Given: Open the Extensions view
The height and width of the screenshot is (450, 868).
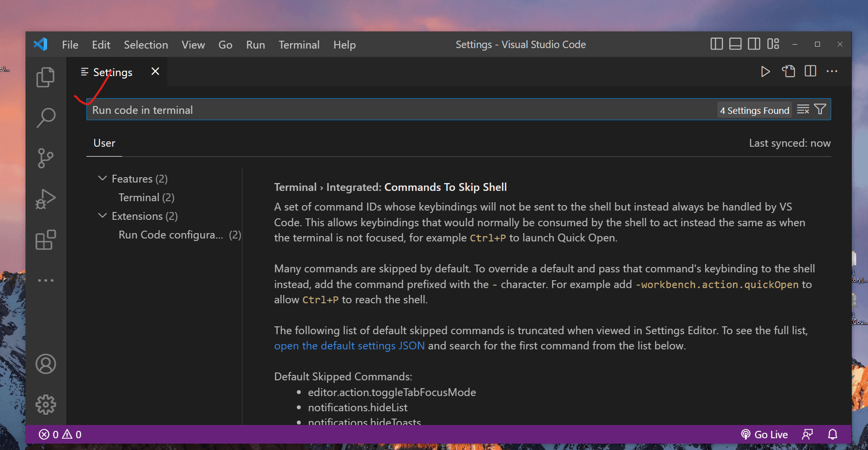Looking at the screenshot, I should coord(46,240).
